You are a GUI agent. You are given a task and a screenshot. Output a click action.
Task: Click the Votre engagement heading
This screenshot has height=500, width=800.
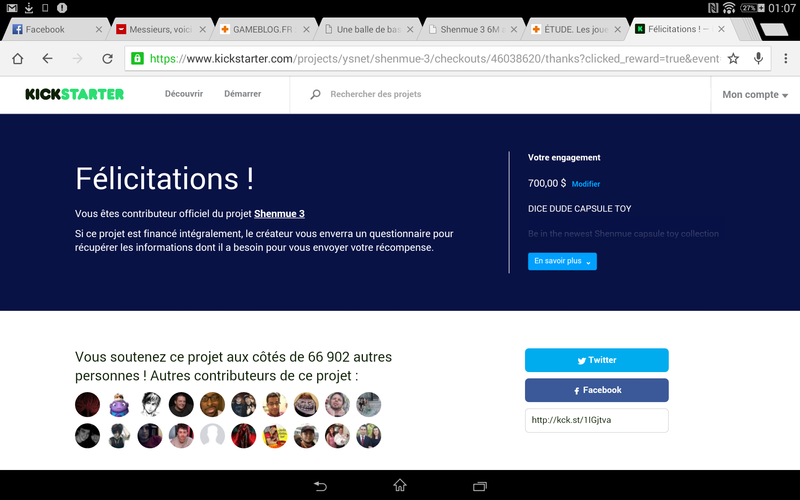point(564,158)
